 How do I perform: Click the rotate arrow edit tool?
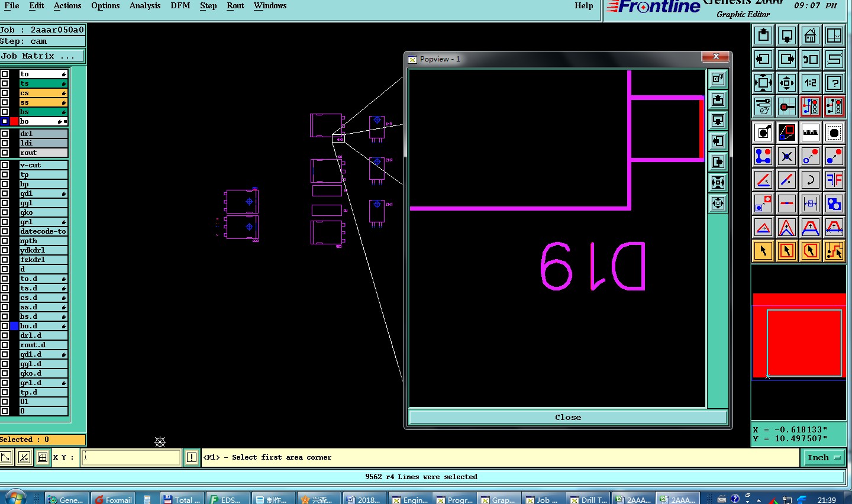[811, 180]
